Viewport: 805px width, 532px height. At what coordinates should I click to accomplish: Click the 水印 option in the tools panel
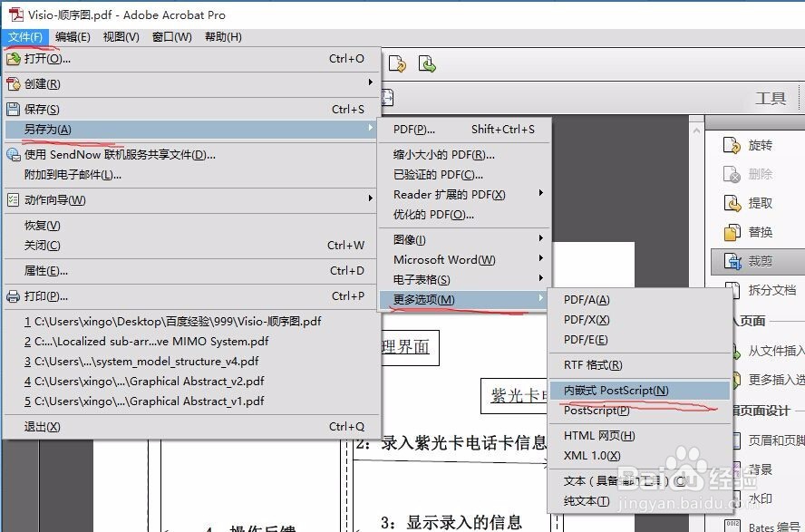point(761,498)
